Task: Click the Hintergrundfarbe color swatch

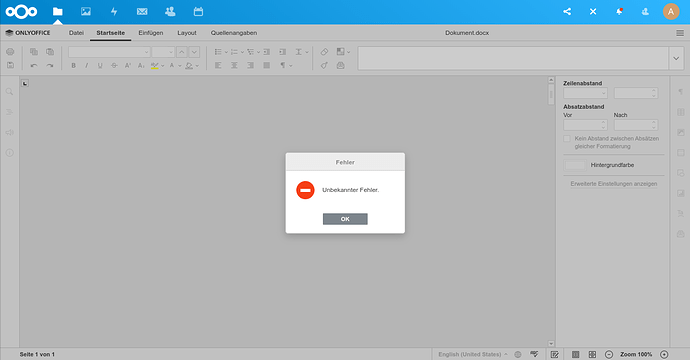Action: pyautogui.click(x=575, y=165)
